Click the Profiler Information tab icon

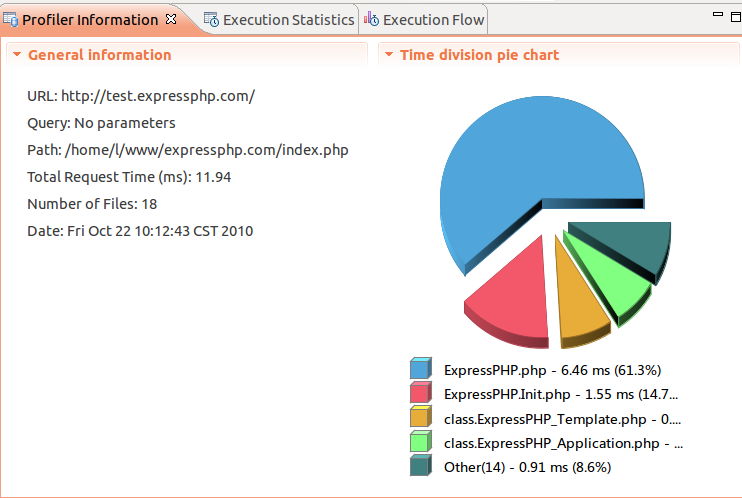(x=10, y=20)
